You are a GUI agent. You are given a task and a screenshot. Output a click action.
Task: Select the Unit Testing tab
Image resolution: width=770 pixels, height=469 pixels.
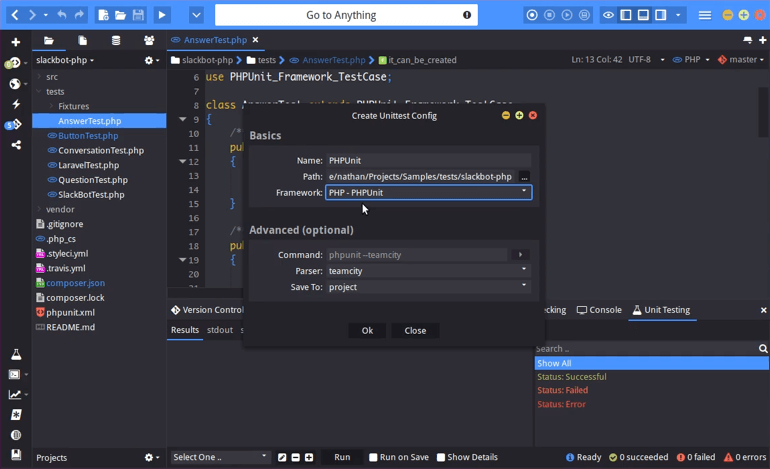pos(661,310)
